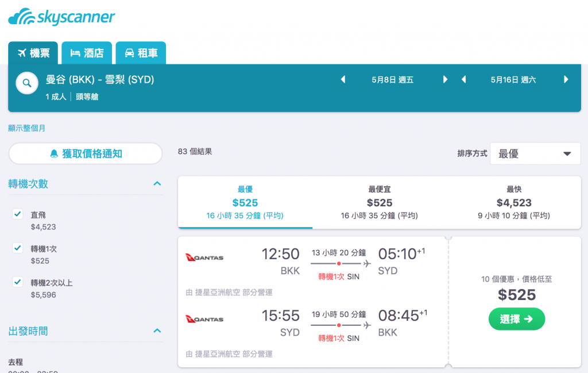Click the 83 個結果 results count
The width and height of the screenshot is (588, 373).
[195, 152]
